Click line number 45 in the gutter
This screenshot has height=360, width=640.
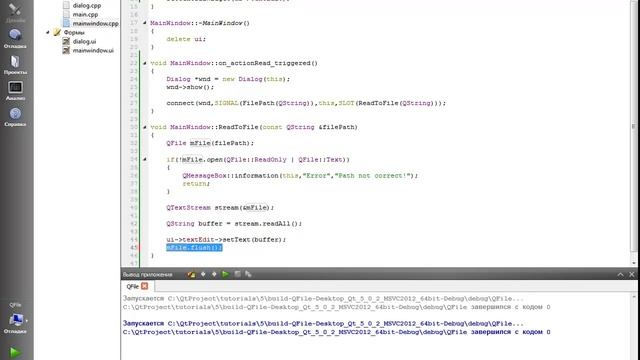point(134,247)
